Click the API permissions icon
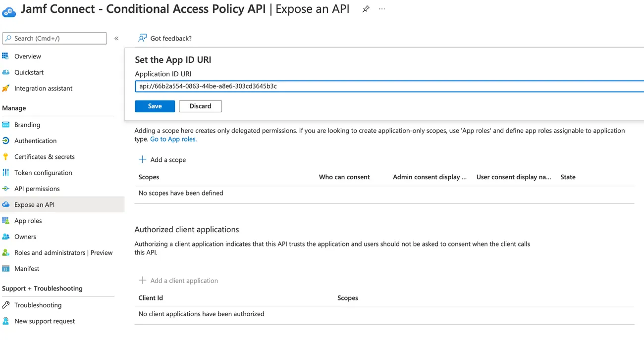644x340 pixels. click(x=5, y=189)
